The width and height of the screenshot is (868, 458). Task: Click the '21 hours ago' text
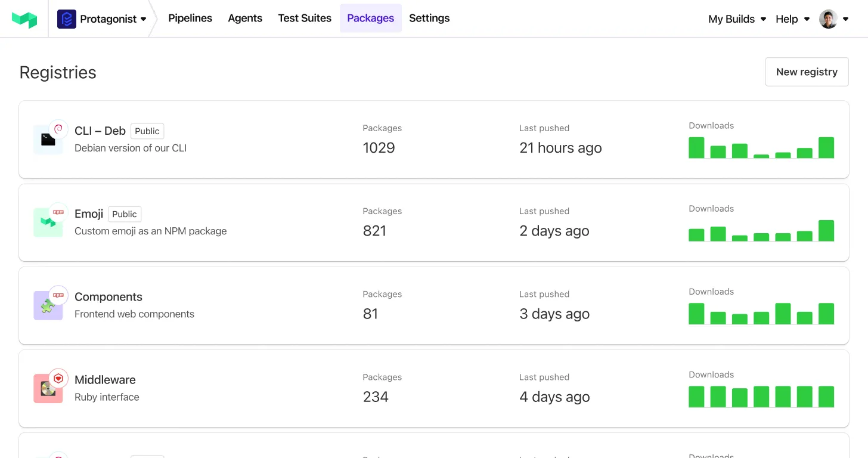(560, 148)
